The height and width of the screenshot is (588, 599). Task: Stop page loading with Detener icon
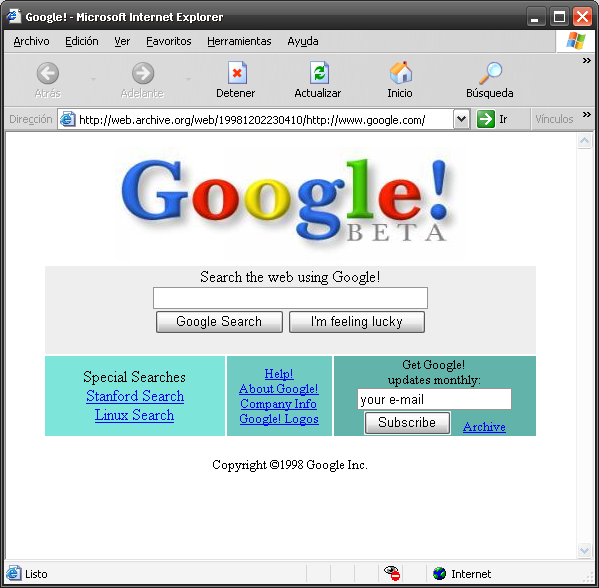click(x=237, y=73)
